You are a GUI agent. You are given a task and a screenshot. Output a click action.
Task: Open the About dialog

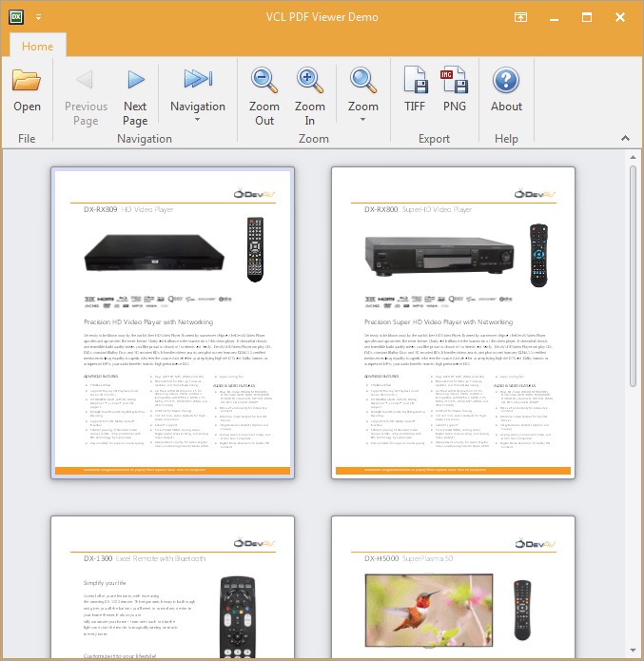click(506, 90)
